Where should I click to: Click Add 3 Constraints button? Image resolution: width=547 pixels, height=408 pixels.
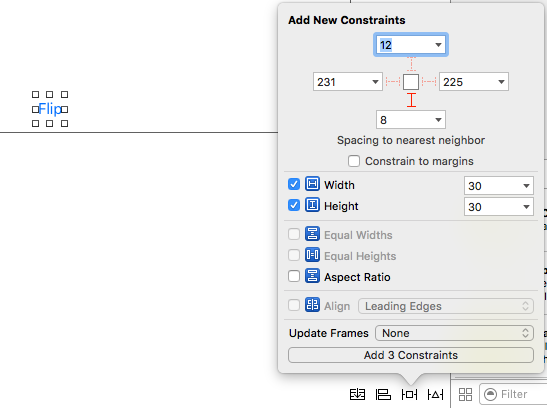pos(411,355)
